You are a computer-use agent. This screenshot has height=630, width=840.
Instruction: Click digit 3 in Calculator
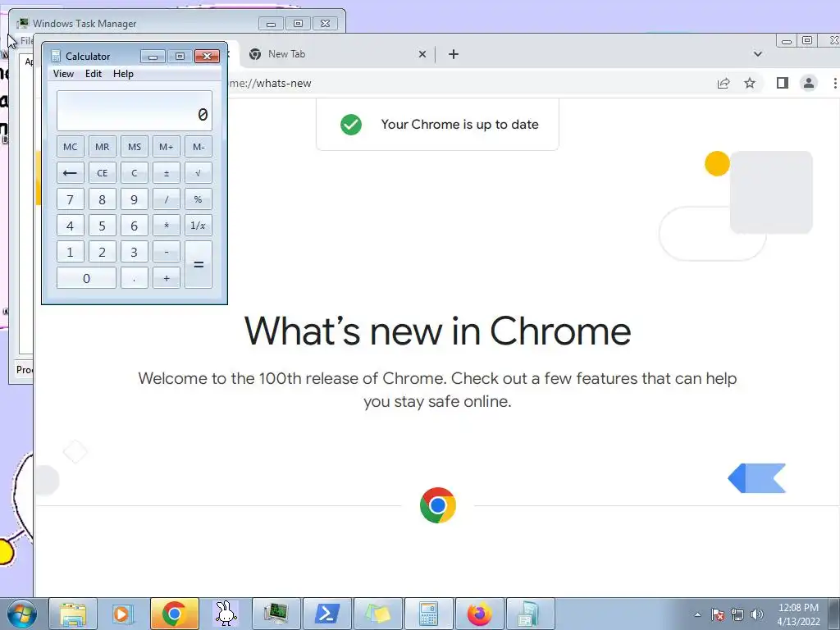click(x=134, y=252)
